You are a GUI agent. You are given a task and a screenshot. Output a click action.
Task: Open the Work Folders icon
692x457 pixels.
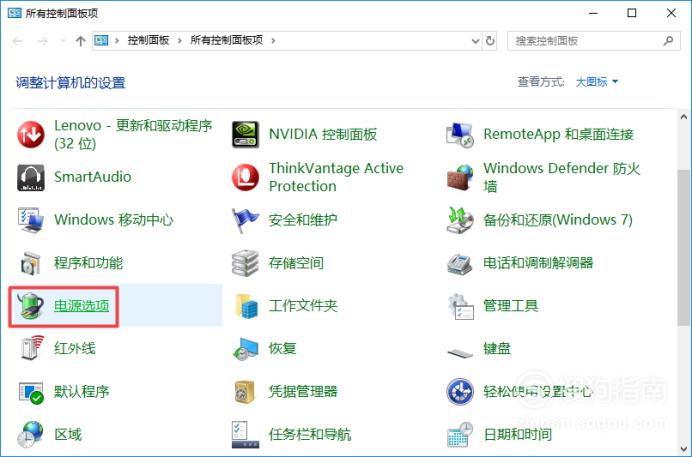(x=245, y=306)
